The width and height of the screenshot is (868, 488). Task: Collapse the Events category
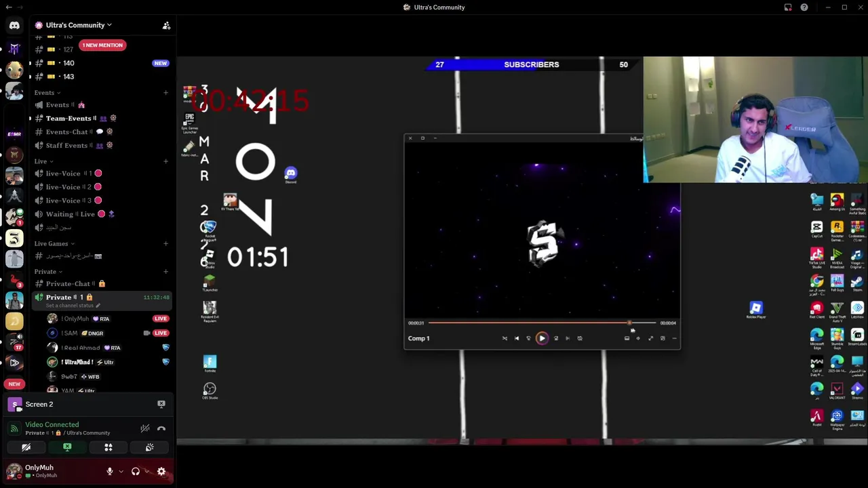47,93
